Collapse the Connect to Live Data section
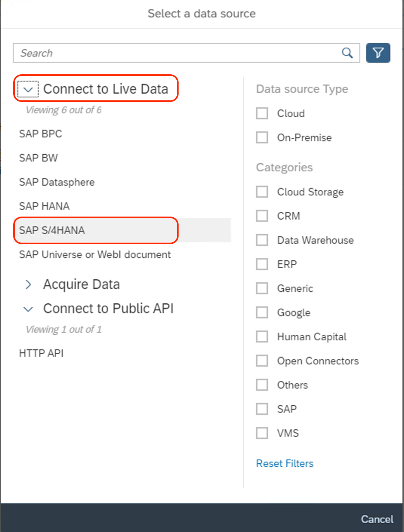404x532 pixels. pos(28,89)
